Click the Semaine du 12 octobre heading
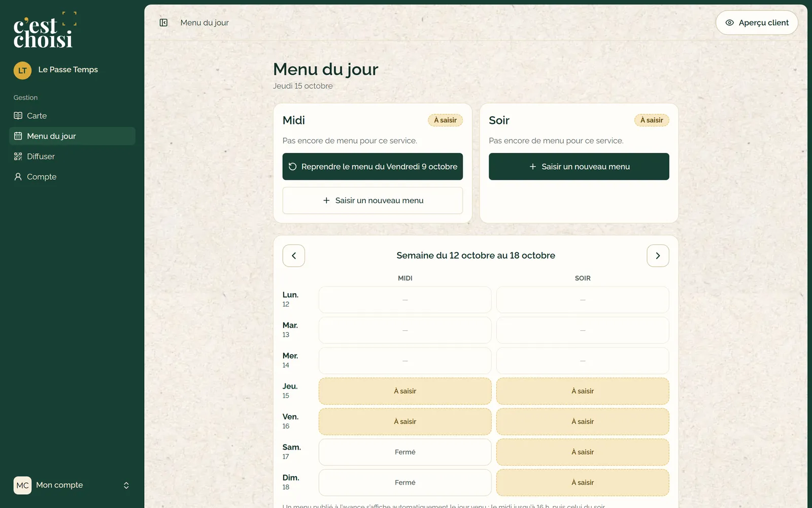812x508 pixels. pyautogui.click(x=476, y=256)
